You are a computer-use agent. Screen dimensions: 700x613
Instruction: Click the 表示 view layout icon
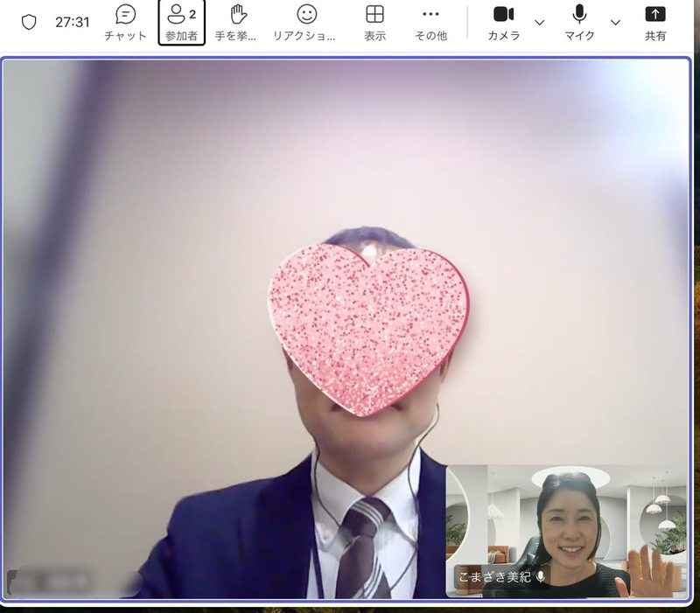point(374,15)
